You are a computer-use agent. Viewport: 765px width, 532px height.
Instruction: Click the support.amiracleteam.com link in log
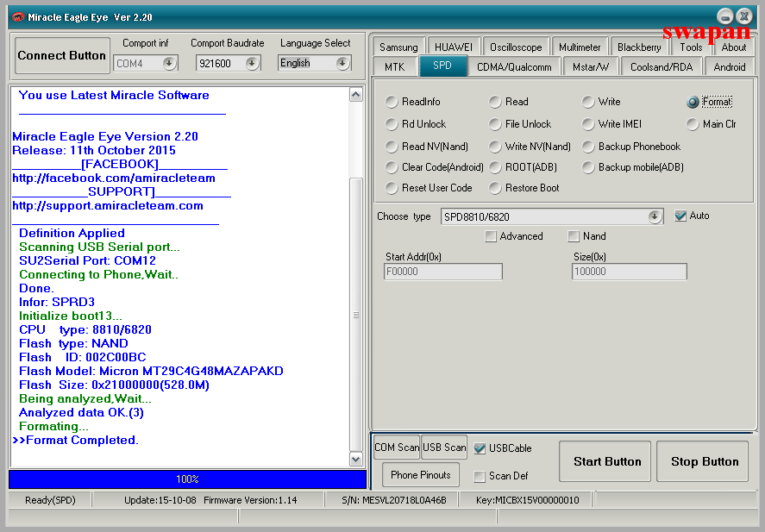[108, 206]
